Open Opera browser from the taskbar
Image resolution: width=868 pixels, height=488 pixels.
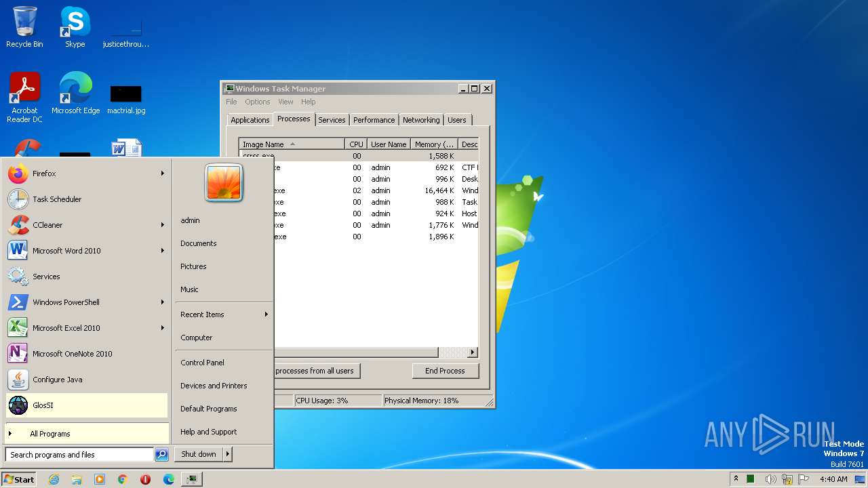click(x=145, y=479)
